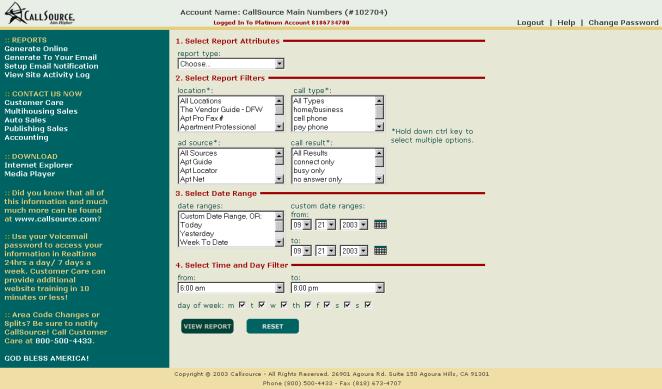Open the 'from' date calendar icon
The height and width of the screenshot is (389, 662).
[380, 225]
